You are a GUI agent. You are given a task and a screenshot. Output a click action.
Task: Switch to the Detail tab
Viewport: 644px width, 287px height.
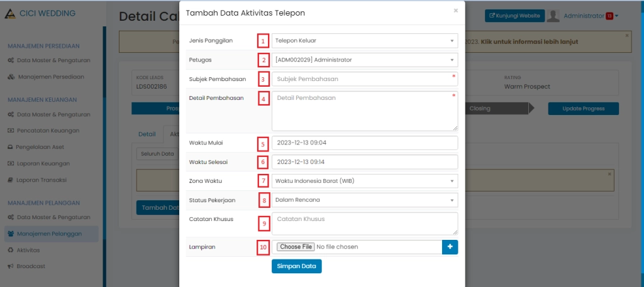coord(147,134)
